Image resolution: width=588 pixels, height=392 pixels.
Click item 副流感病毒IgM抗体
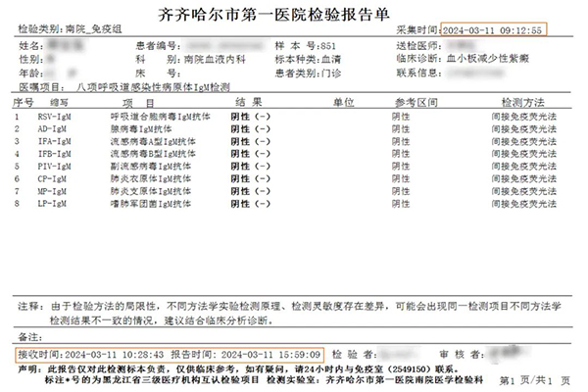point(151,167)
